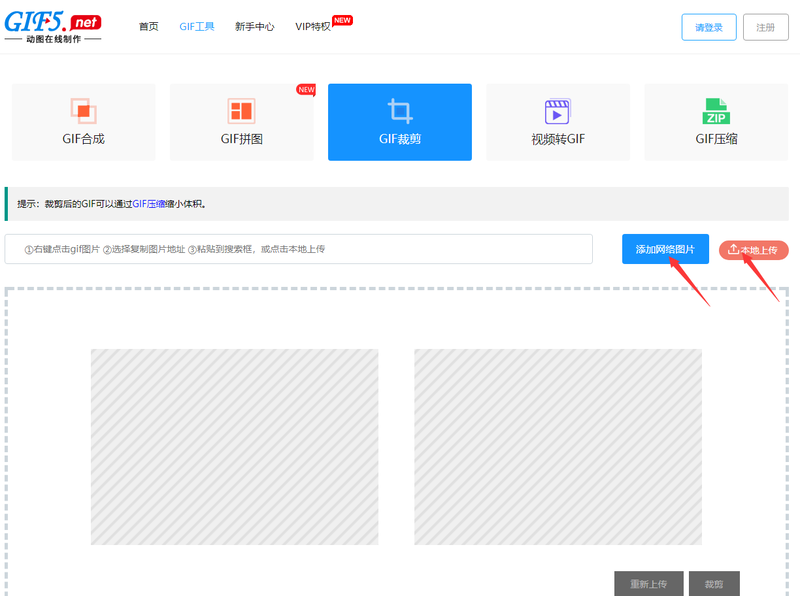The width and height of the screenshot is (800, 596).
Task: Open the GIF压缩 tool card label
Action: pos(716,139)
